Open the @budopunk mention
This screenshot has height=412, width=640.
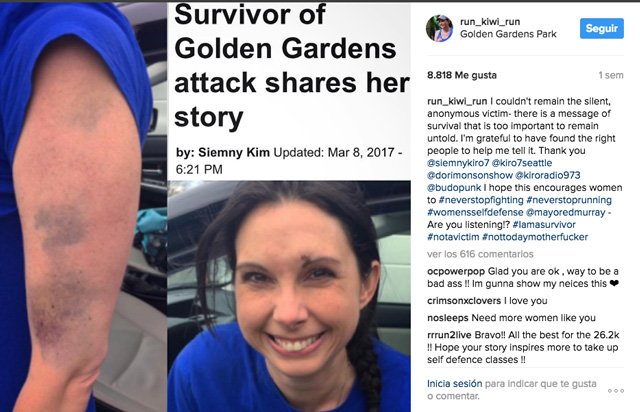[x=454, y=188]
